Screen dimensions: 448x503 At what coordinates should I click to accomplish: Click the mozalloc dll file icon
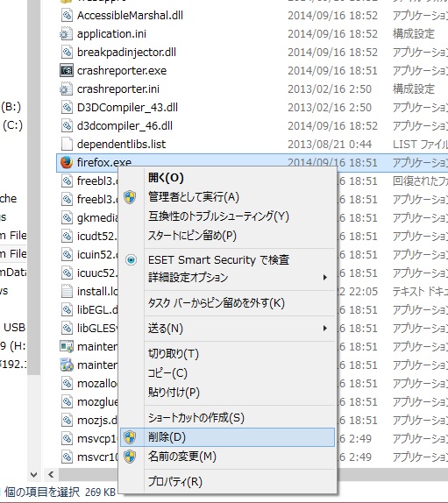(x=67, y=383)
